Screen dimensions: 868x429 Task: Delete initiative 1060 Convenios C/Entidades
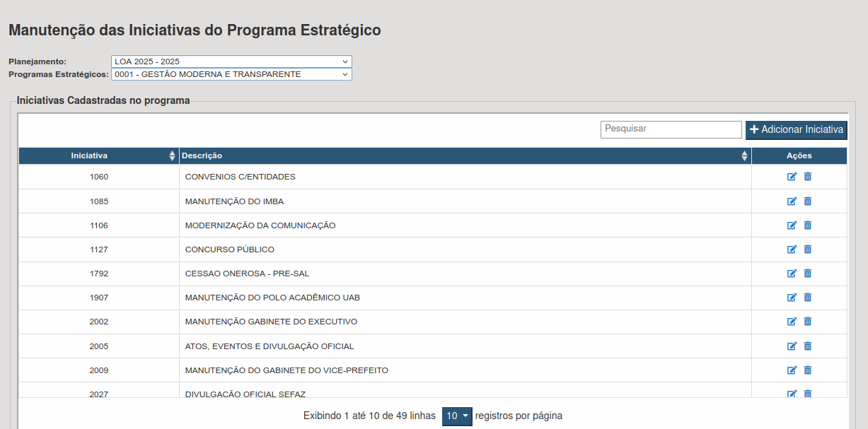pyautogui.click(x=807, y=177)
